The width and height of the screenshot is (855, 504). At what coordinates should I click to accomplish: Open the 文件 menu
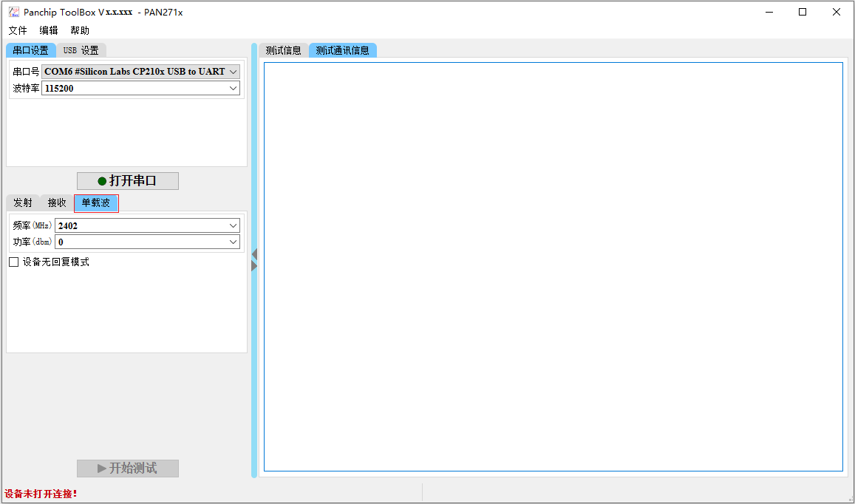click(18, 30)
